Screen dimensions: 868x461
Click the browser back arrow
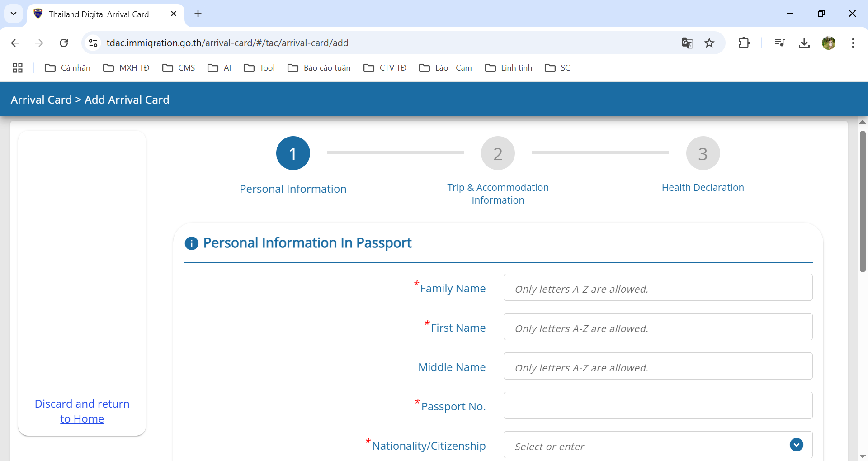click(x=15, y=43)
